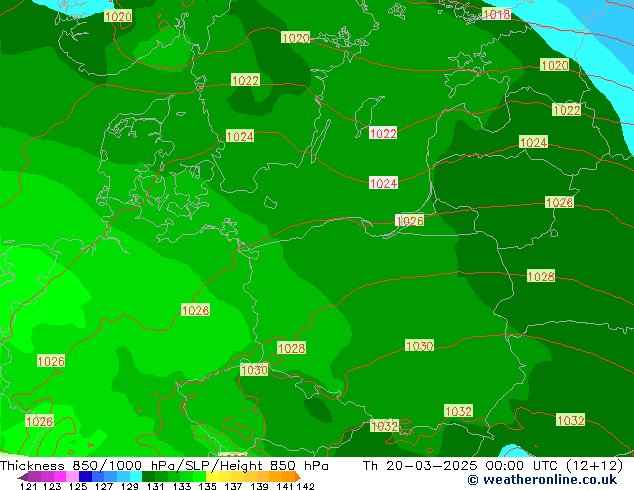Click the legend value 129

130,486
